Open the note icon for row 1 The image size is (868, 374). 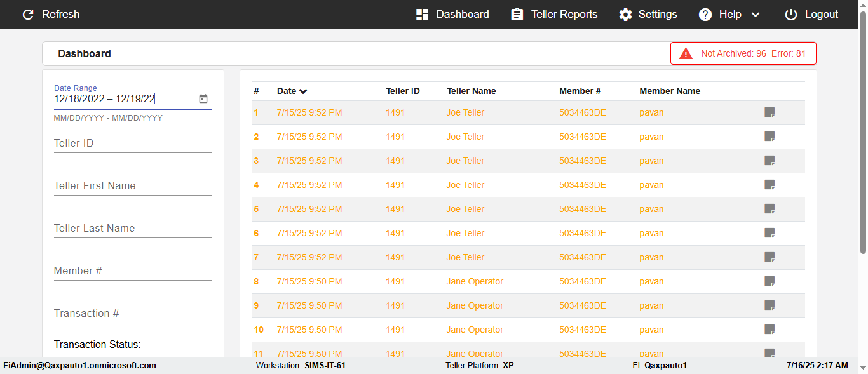point(770,112)
